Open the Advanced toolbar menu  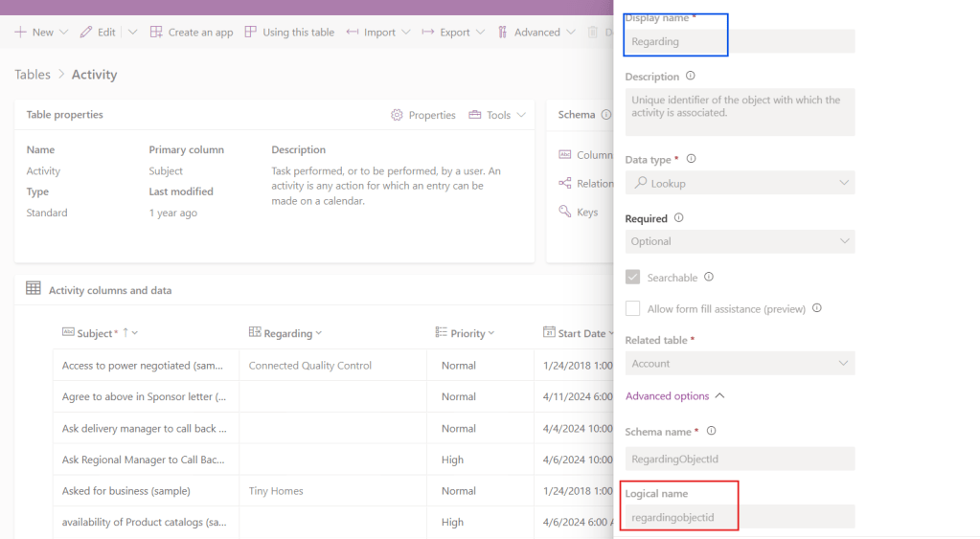pos(529,32)
